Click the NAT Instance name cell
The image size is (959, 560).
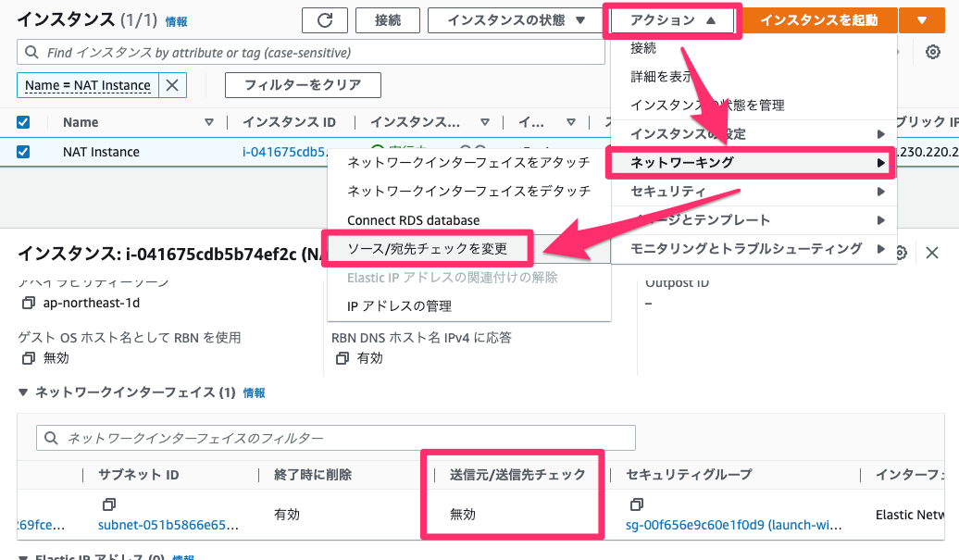[x=101, y=152]
